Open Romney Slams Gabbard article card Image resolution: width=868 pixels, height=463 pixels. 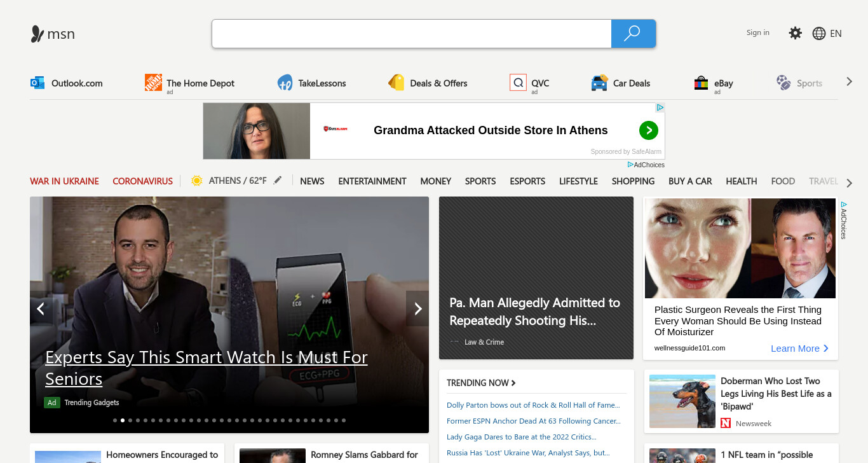pos(332,453)
